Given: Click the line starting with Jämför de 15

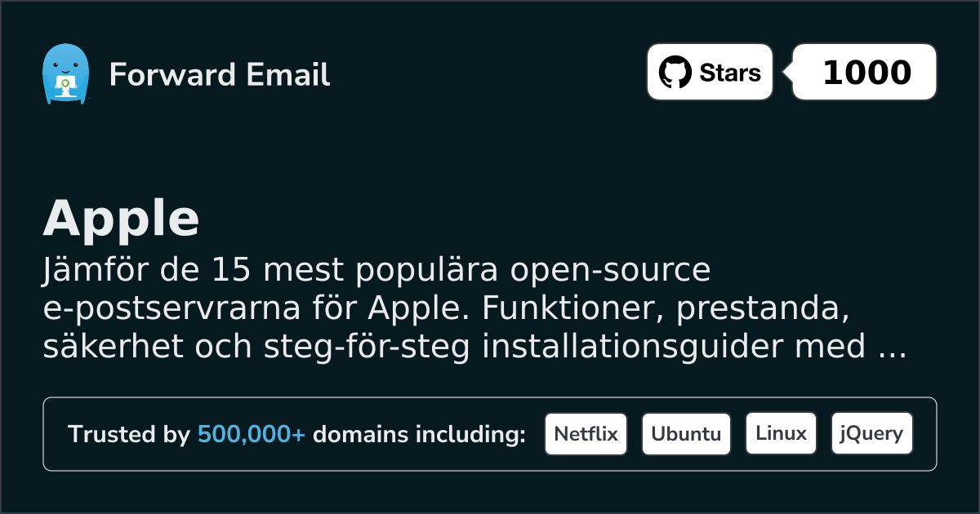Looking at the screenshot, I should [x=376, y=272].
